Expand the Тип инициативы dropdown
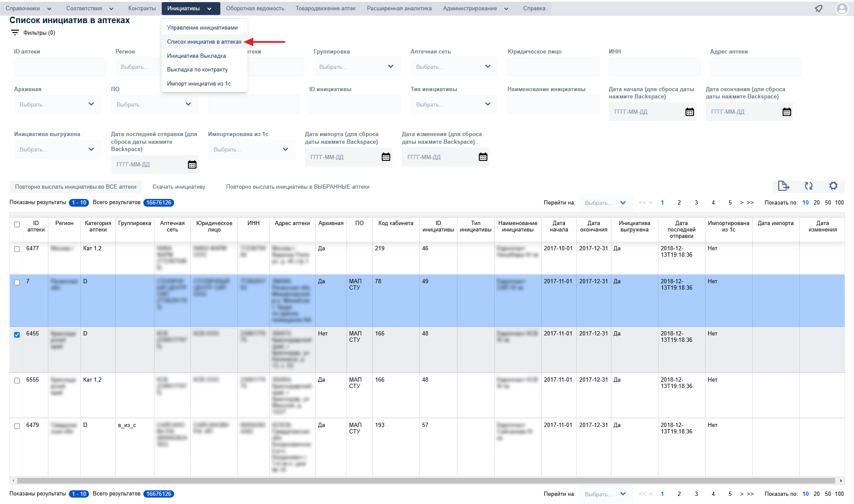Image resolution: width=854 pixels, height=504 pixels. (x=454, y=104)
